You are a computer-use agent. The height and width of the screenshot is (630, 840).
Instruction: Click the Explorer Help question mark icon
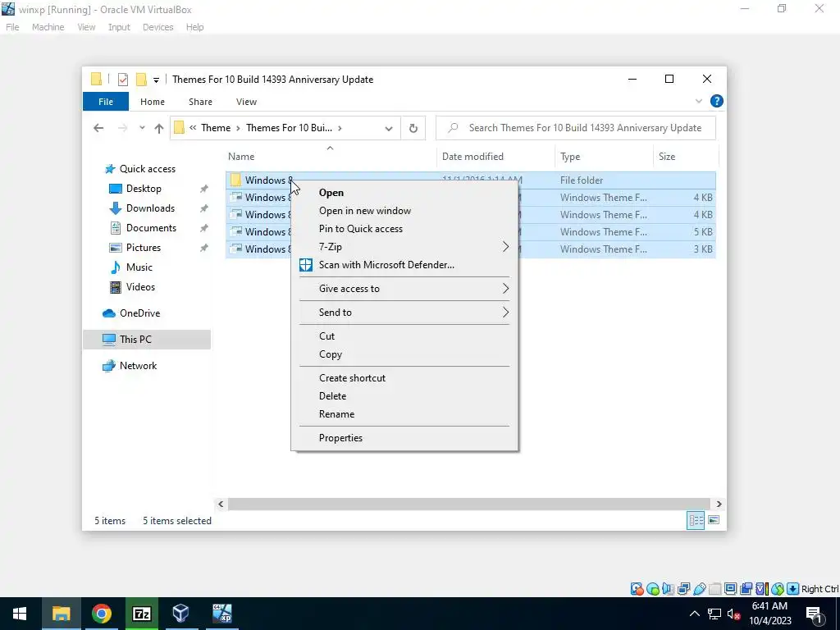[x=716, y=101]
